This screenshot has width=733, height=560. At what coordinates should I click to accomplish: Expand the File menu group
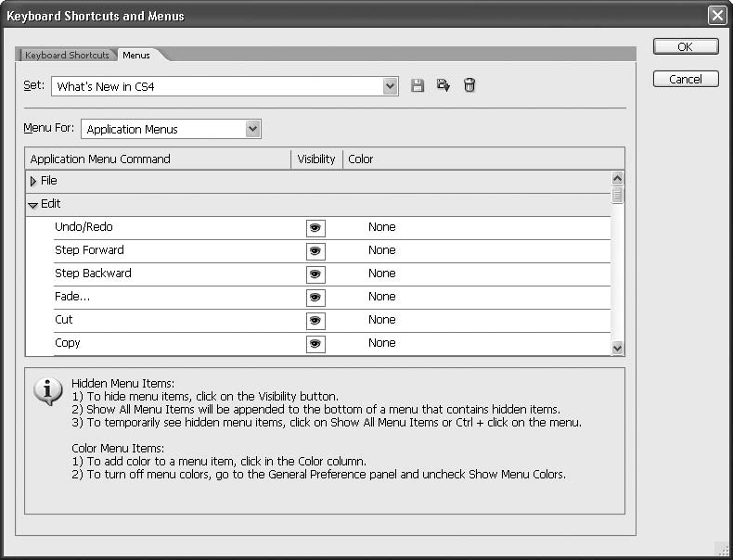[x=34, y=182]
